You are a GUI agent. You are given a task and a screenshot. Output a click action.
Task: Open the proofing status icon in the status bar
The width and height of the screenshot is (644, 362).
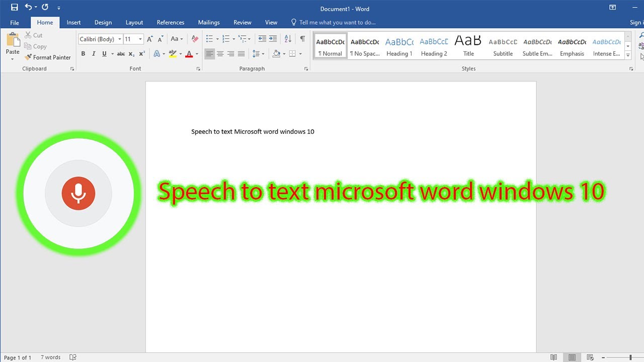click(x=73, y=357)
